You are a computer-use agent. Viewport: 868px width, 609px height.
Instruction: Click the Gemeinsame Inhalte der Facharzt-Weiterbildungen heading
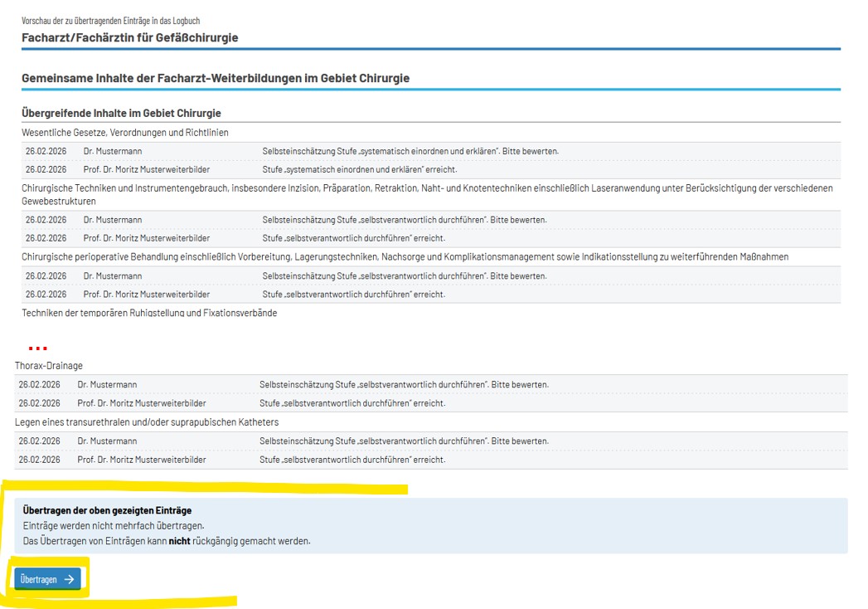[x=216, y=78]
